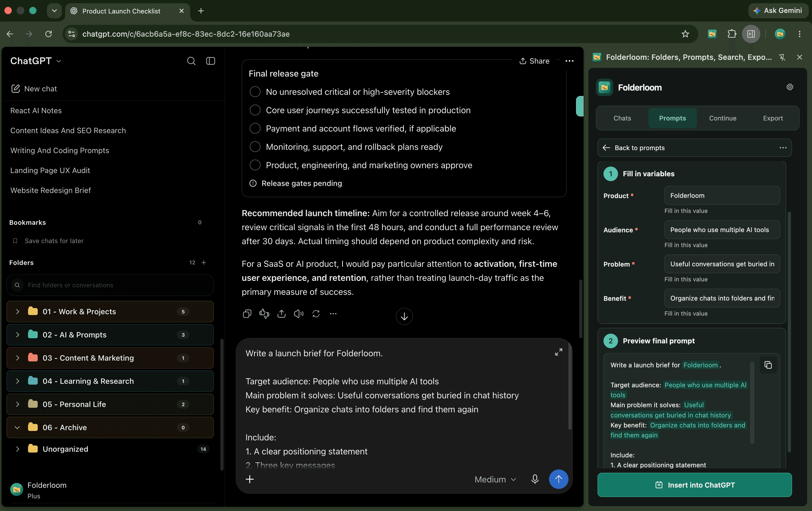Open Folderloom settings gear icon
The image size is (812, 511).
tap(789, 87)
